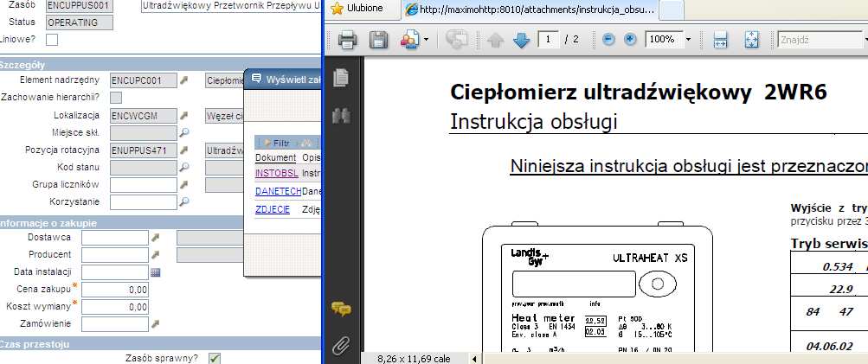
Task: Open the ZDJECIE document link
Action: (x=273, y=209)
